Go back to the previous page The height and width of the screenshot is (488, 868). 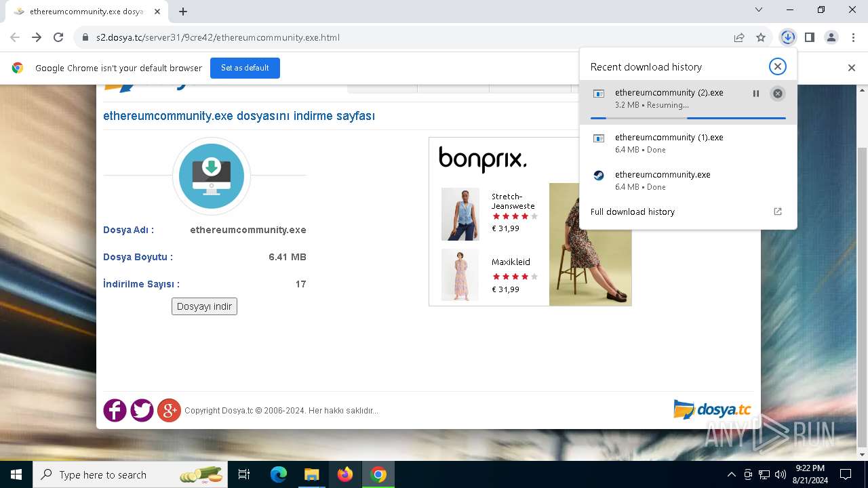pos(15,37)
